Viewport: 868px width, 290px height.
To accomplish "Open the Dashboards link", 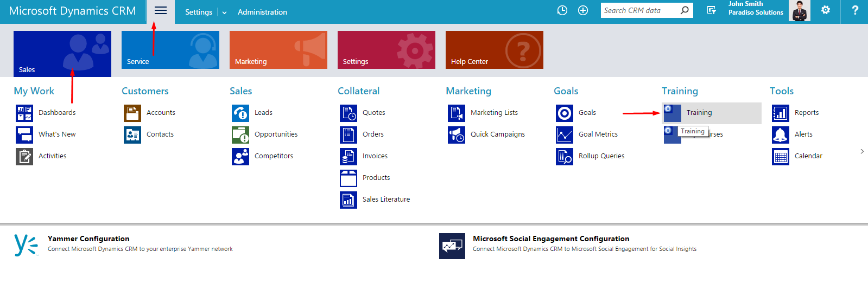I will pyautogui.click(x=57, y=113).
